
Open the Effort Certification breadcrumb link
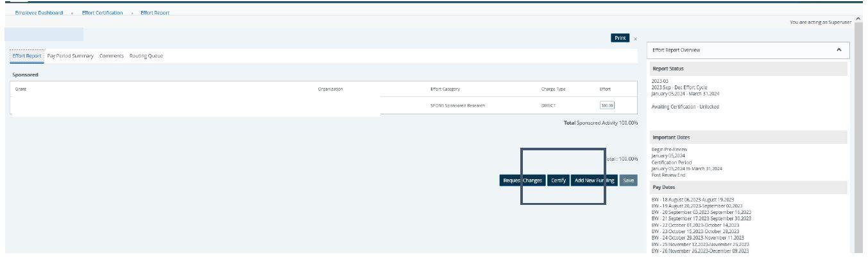[102, 13]
